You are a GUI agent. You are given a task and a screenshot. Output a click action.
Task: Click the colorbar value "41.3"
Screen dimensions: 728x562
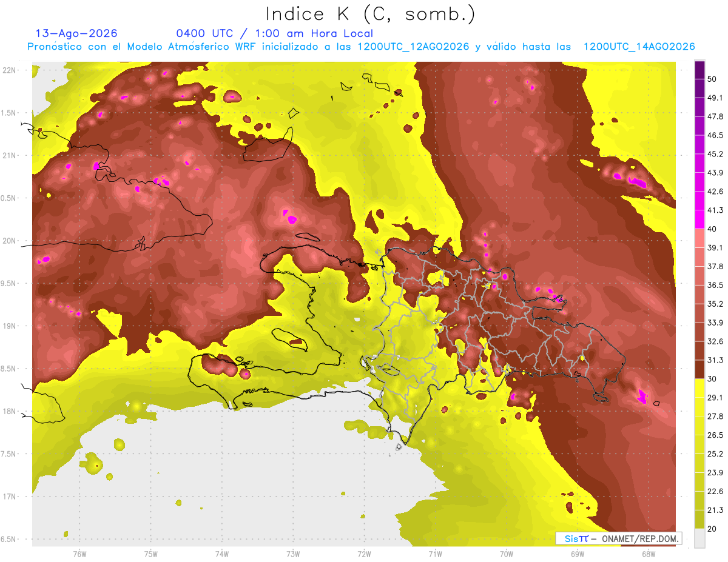(x=715, y=210)
